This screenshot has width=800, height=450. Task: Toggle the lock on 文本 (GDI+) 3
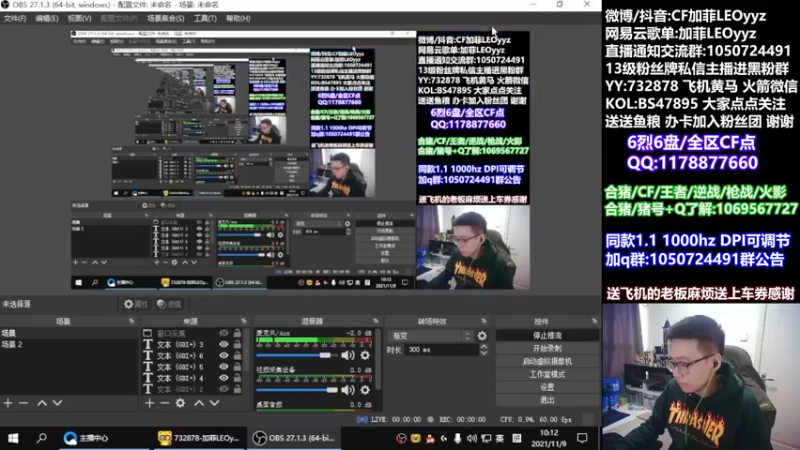point(237,344)
